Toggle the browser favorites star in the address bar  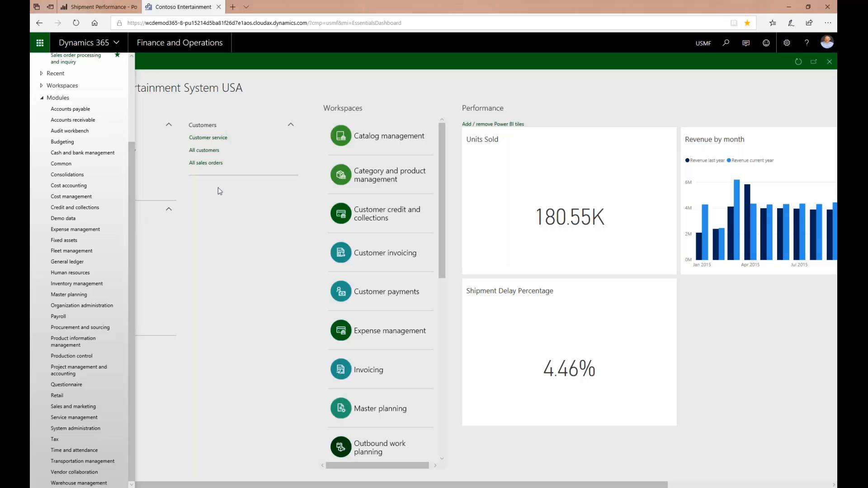(x=747, y=23)
